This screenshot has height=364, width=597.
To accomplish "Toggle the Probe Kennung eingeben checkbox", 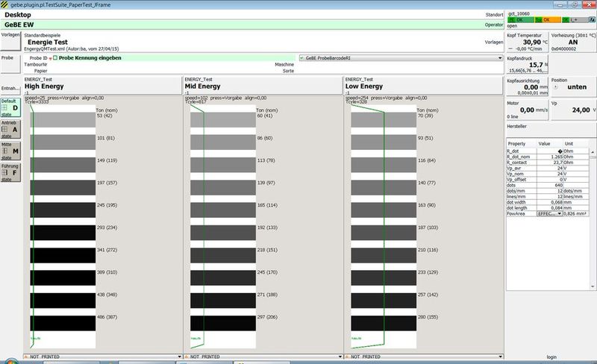I will point(55,57).
